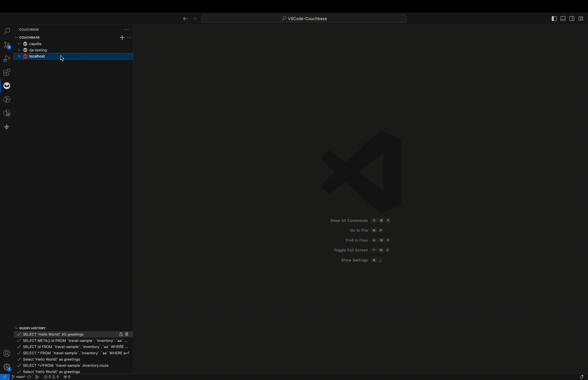Toggle the secondary side bar visibility
This screenshot has width=588, height=380.
572,19
